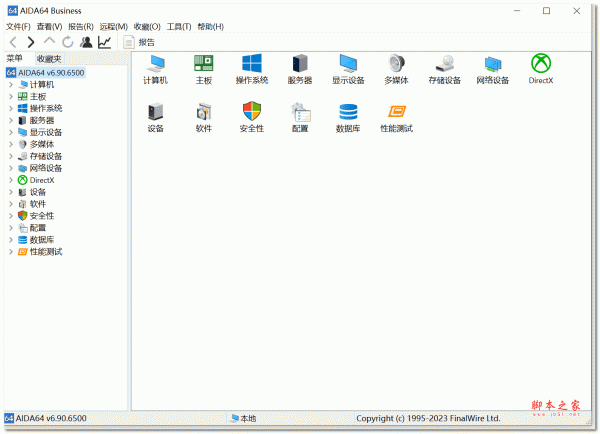Image resolution: width=600 pixels, height=434 pixels.
Task: Go back with the left arrow toolbar button
Action: pos(13,42)
